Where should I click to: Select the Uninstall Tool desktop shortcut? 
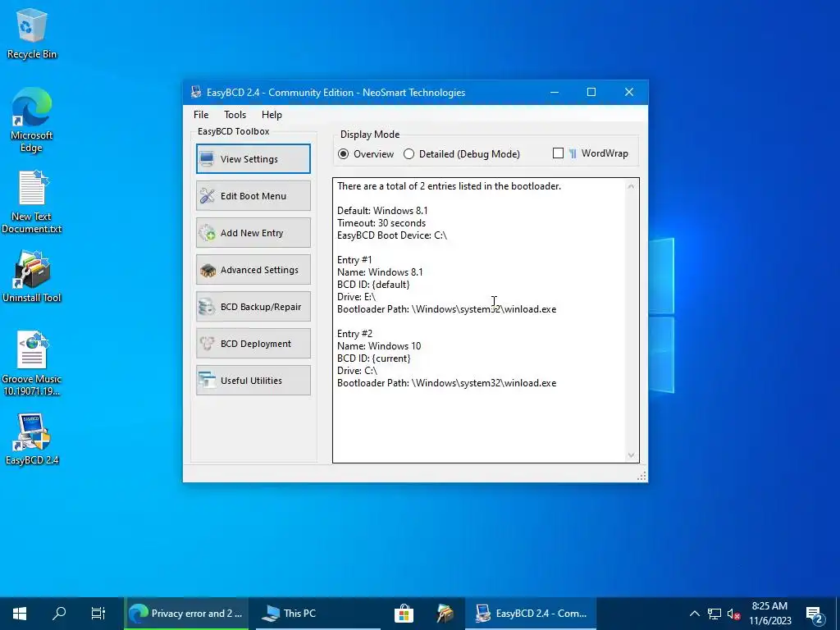[32, 276]
